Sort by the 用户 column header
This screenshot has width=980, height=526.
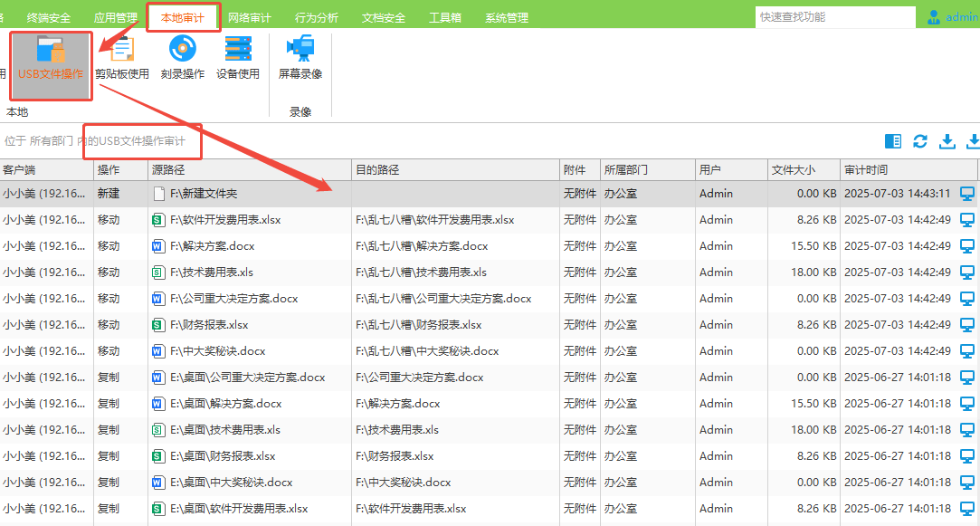pyautogui.click(x=731, y=170)
